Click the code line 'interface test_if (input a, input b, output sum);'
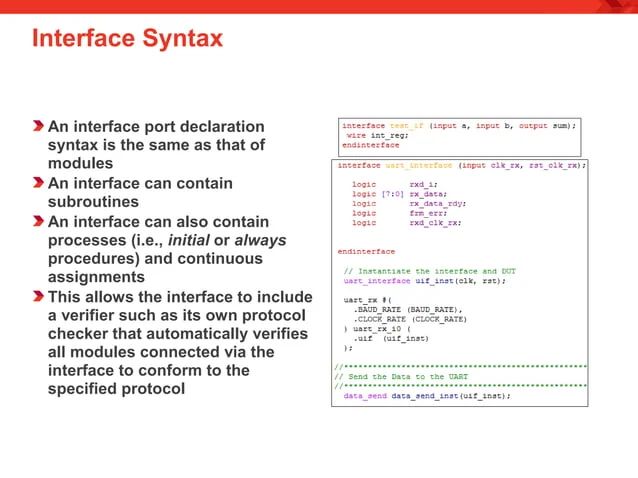Image resolution: width=638 pixels, height=478 pixels. pyautogui.click(x=459, y=126)
